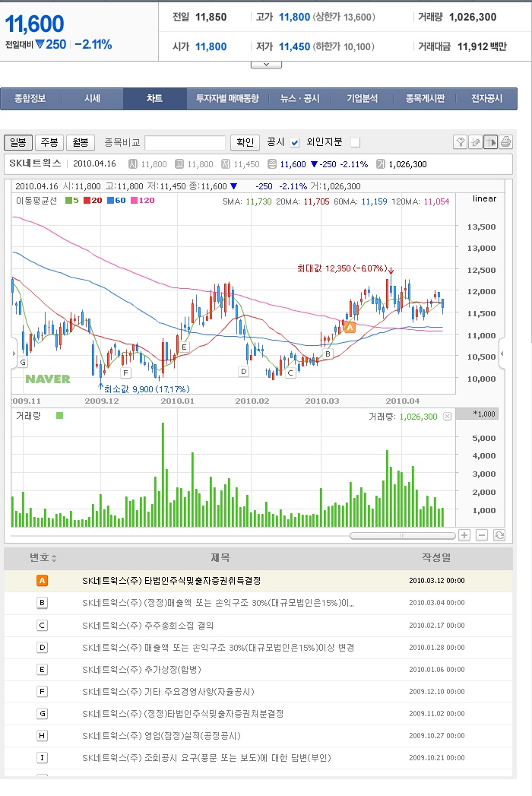Open 주주총회소집 결의 disclosure
This screenshot has width=532, height=796.
pyautogui.click(x=147, y=626)
